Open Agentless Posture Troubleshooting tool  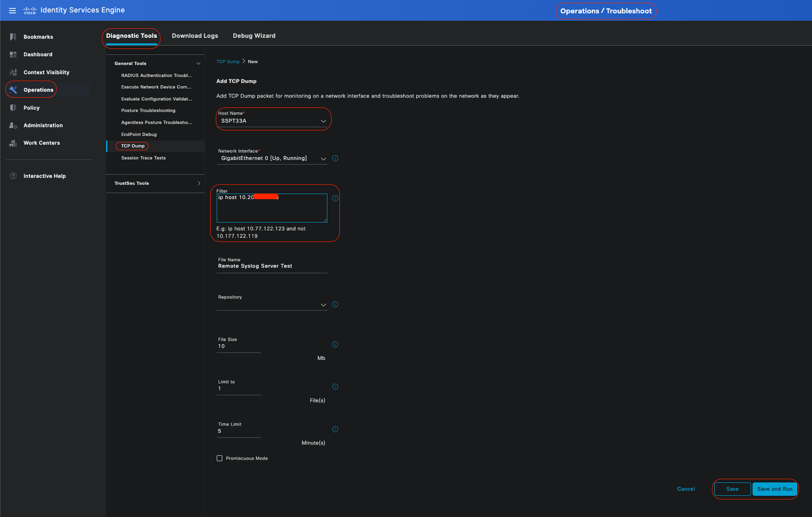[156, 122]
